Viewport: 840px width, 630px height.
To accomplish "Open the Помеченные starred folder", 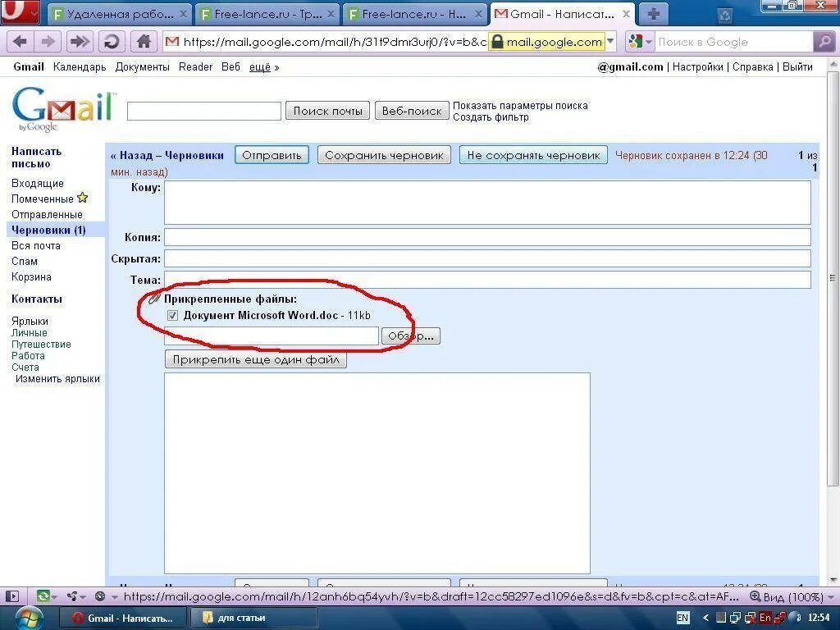I will coord(43,199).
